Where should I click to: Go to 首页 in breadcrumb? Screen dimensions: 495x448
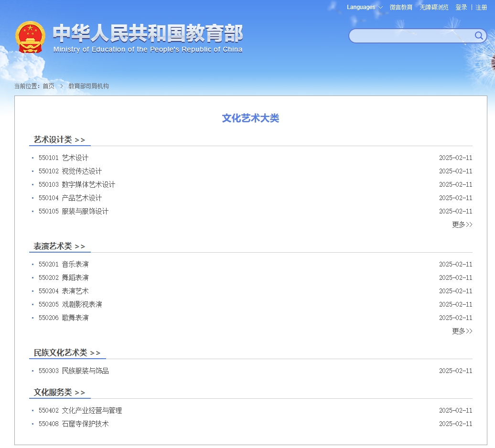[x=48, y=86]
